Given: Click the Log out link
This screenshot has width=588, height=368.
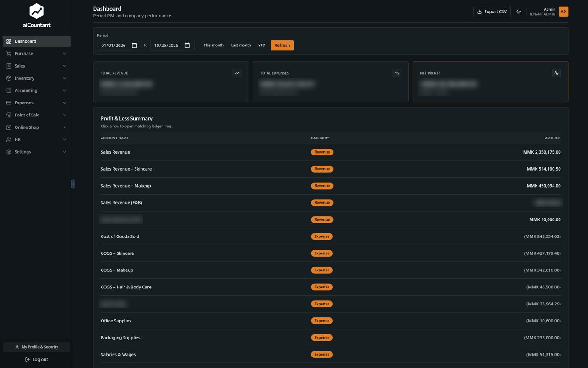Looking at the screenshot, I should click(x=37, y=359).
